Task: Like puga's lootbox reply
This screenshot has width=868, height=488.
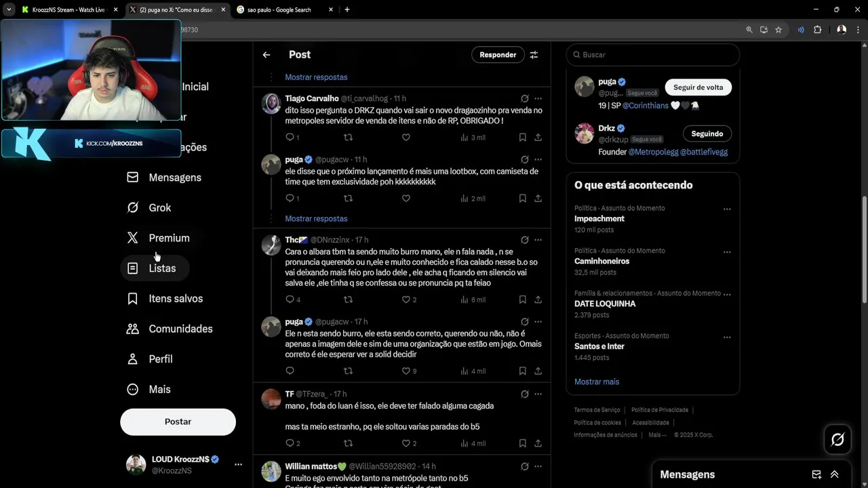Action: (x=406, y=199)
